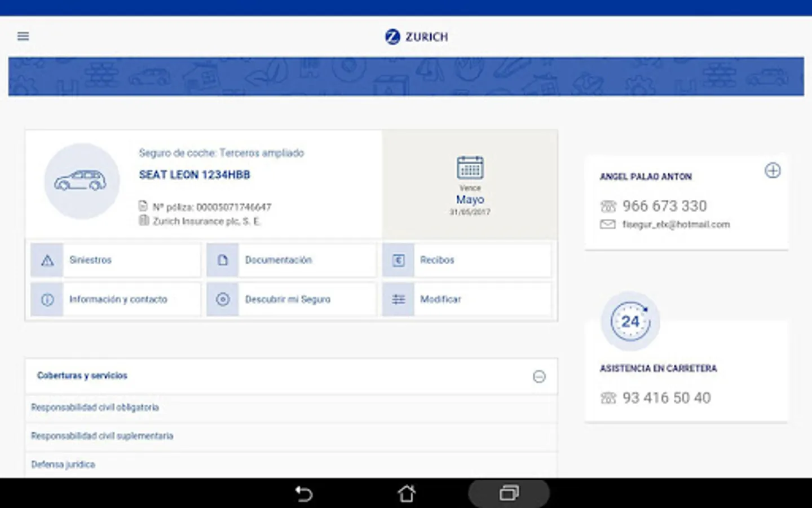Select Responsabilidad civil suplementaria row
Screen dimensions: 812x508
[x=292, y=436]
